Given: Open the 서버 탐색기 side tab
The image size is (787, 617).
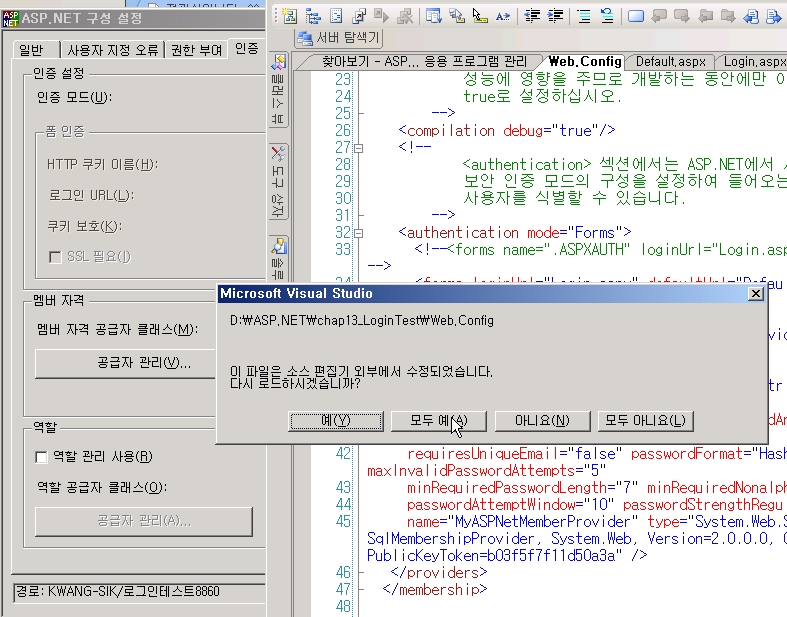Looking at the screenshot, I should point(338,38).
